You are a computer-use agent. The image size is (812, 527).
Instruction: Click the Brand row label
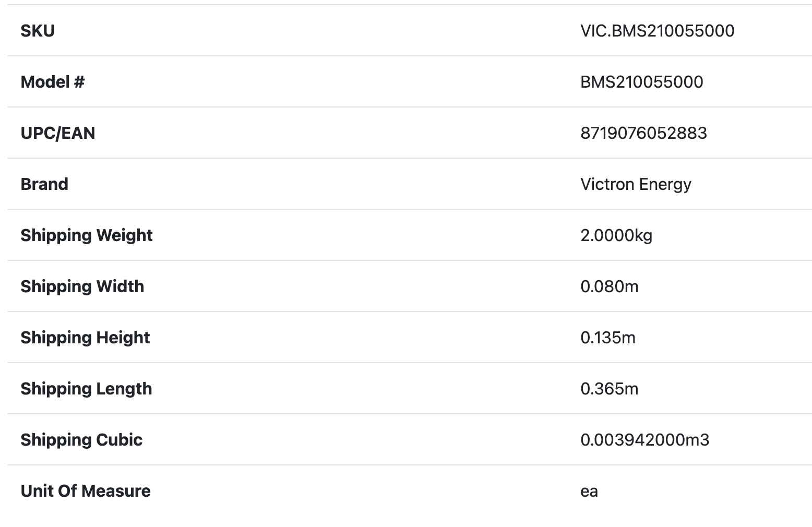44,184
